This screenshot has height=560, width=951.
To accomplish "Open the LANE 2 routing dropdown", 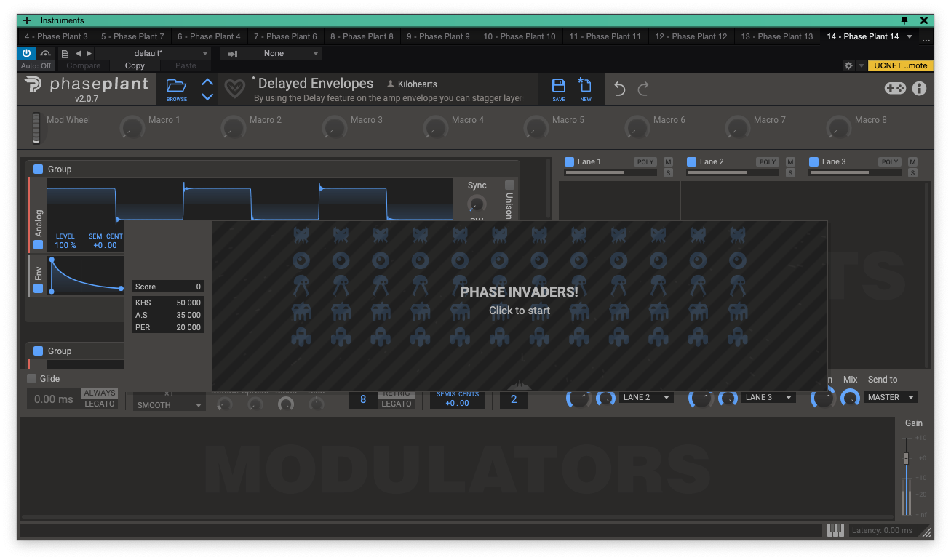I will tap(647, 397).
